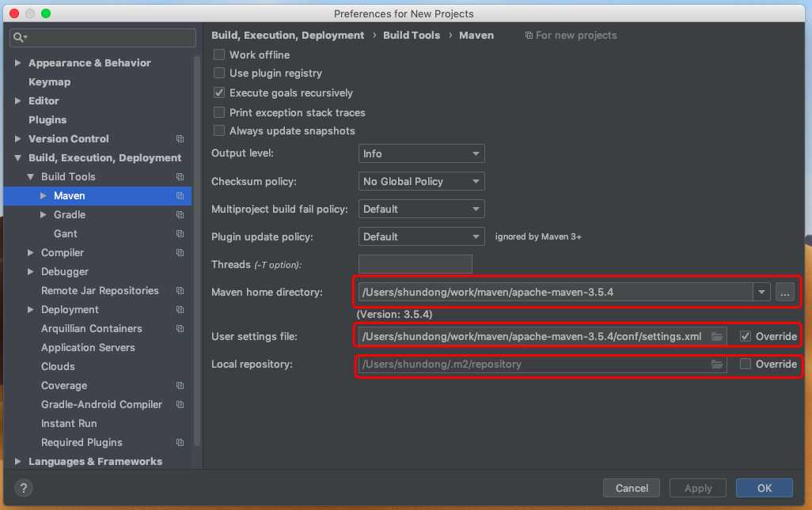Click project-level icon beside Coverage
The image size is (812, 510).
tap(180, 385)
